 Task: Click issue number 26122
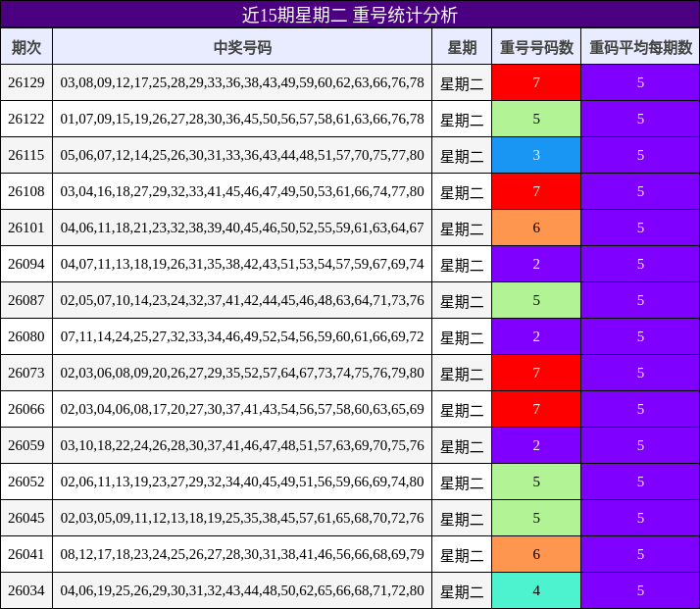click(26, 119)
